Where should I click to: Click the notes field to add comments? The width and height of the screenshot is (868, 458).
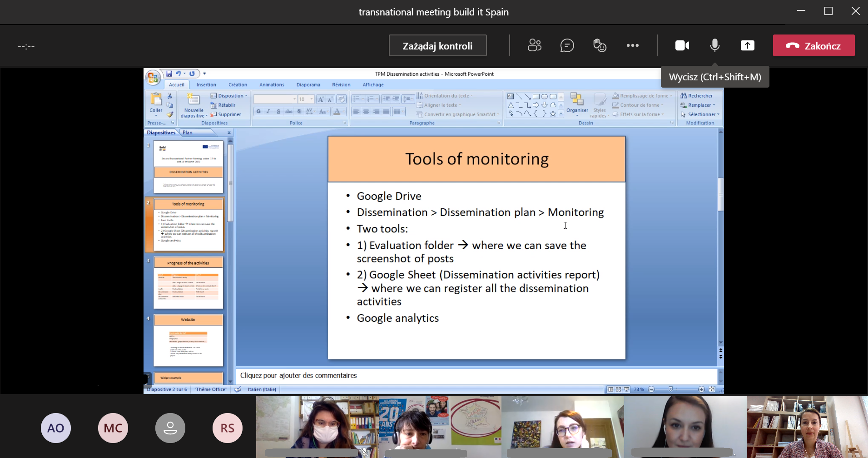click(x=476, y=376)
